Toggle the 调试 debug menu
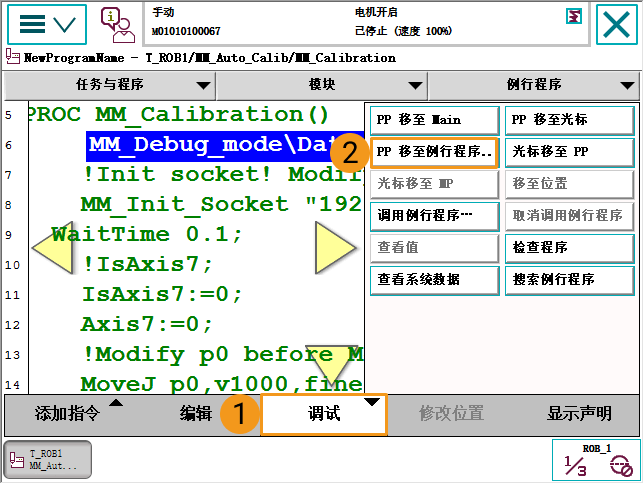 click(324, 414)
